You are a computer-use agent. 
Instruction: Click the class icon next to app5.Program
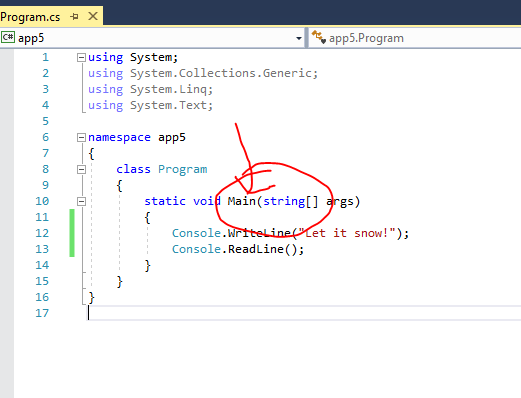(x=319, y=37)
